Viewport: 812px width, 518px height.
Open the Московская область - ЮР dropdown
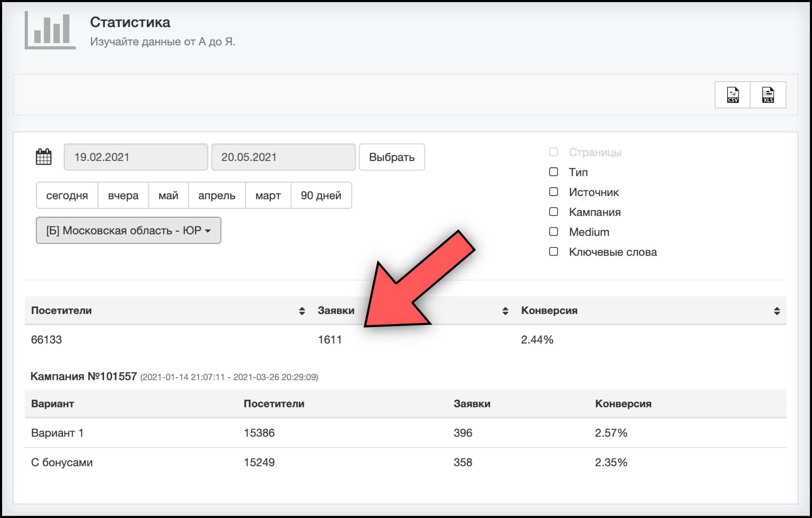point(129,230)
